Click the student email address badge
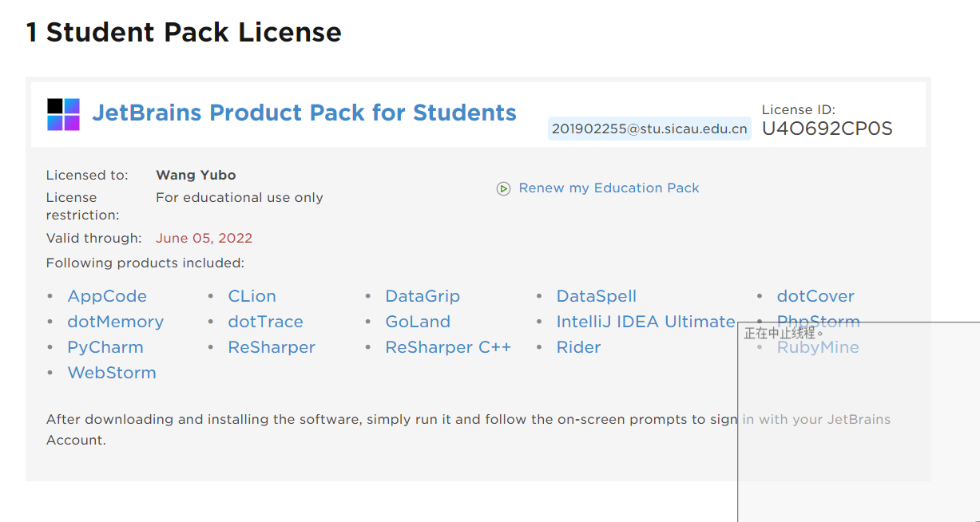This screenshot has width=980, height=522. [x=649, y=129]
